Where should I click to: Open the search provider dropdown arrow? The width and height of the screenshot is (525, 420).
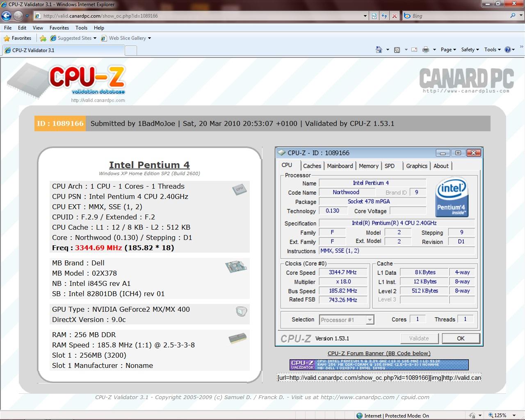click(520, 16)
